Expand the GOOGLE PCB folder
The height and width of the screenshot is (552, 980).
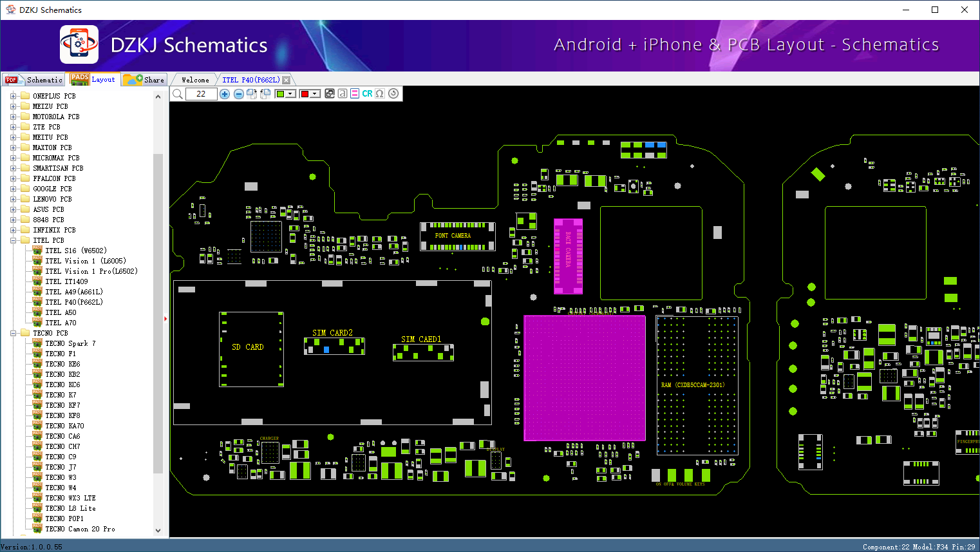[x=13, y=189]
